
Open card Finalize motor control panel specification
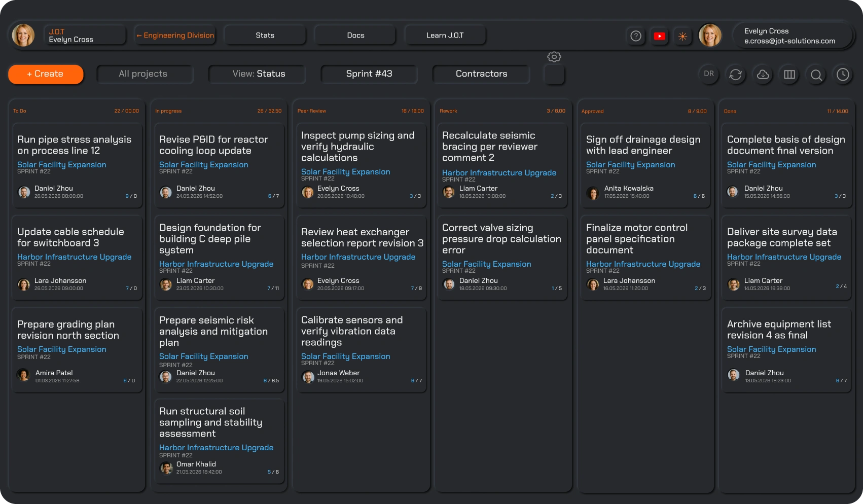coord(645,258)
